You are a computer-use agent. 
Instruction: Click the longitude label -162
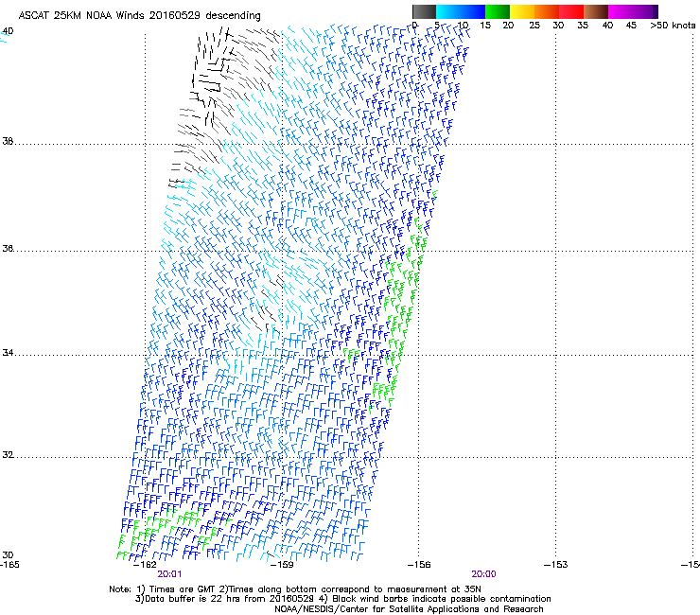[145, 565]
